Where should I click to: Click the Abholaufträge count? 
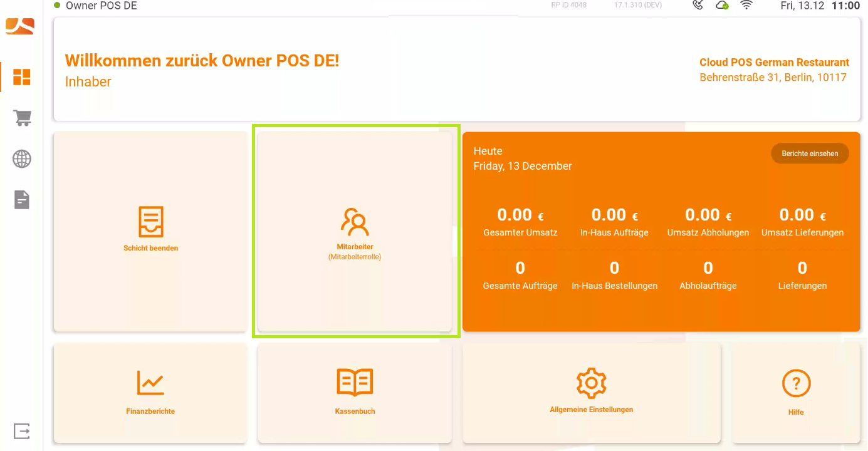708,268
